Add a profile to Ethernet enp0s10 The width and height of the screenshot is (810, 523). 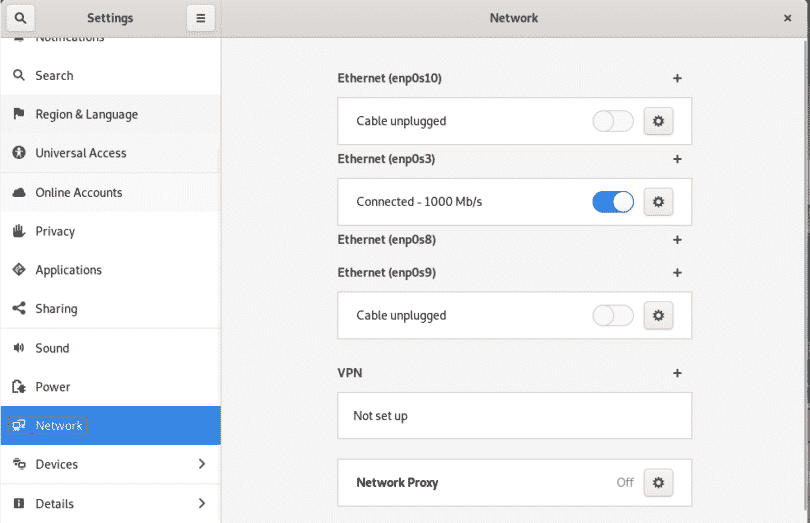tap(677, 78)
